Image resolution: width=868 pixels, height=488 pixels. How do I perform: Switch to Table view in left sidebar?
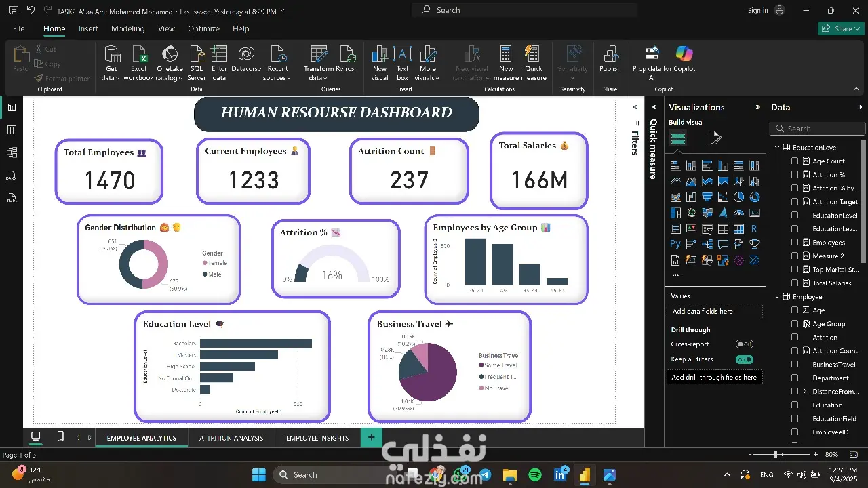[x=12, y=129]
